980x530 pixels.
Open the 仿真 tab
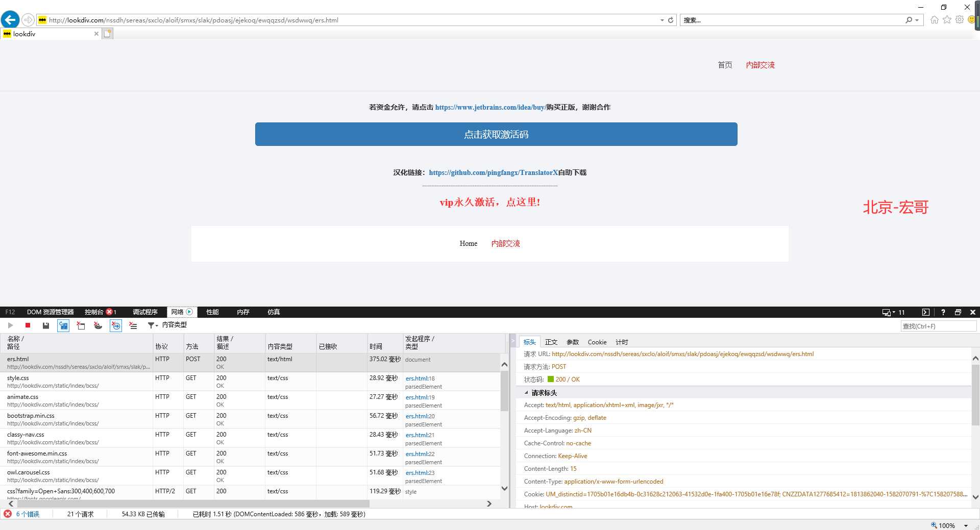274,312
